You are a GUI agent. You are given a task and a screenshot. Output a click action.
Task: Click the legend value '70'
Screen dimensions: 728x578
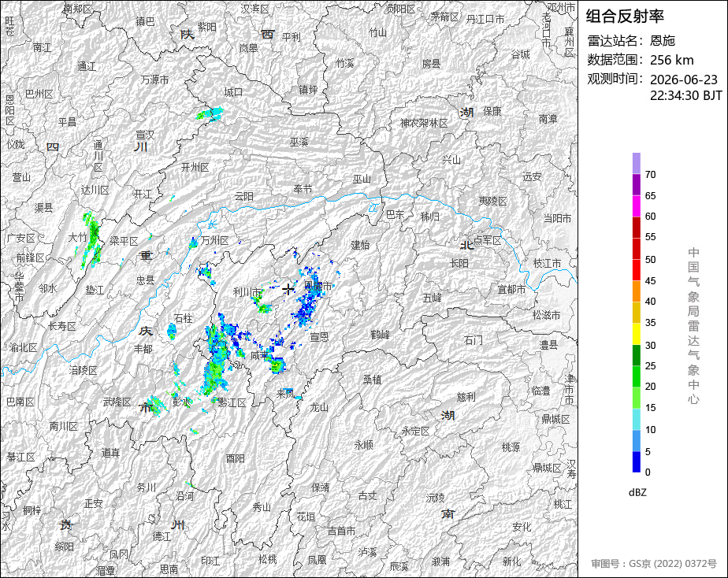650,175
